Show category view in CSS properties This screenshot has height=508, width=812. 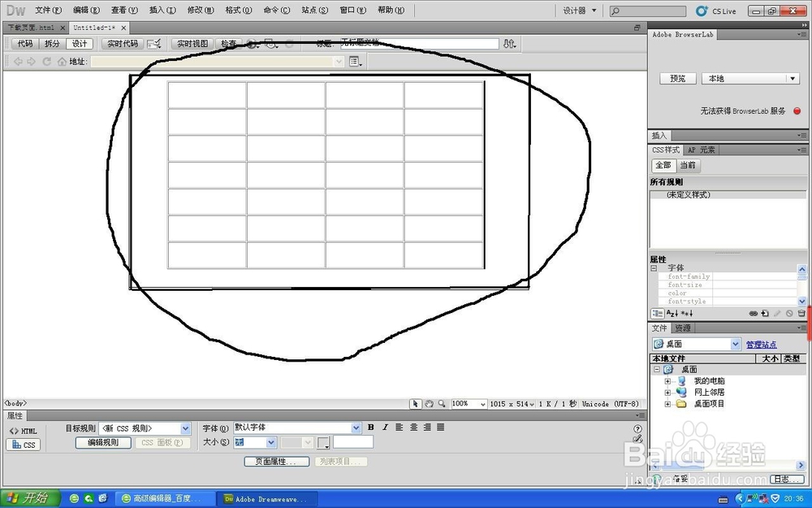tap(657, 314)
